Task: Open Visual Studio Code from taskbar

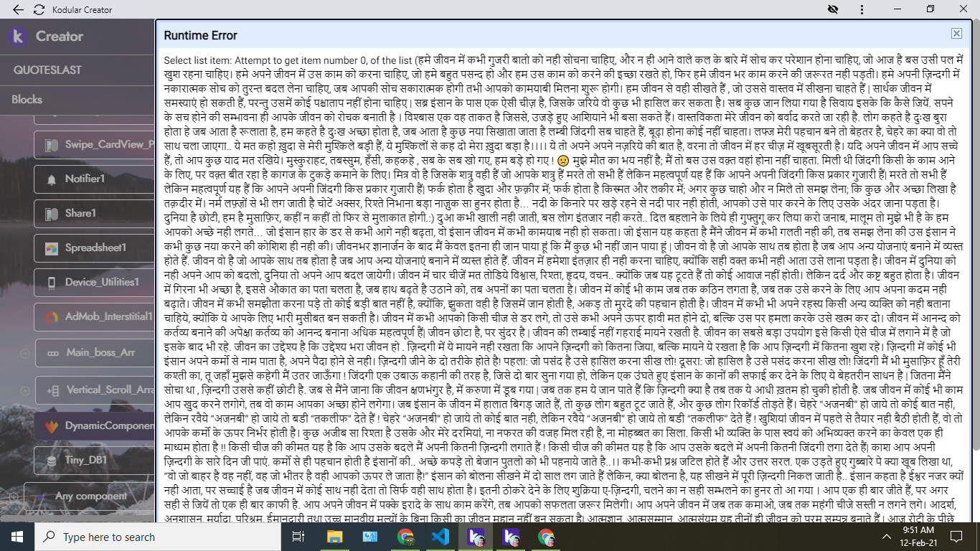Action: click(x=440, y=537)
